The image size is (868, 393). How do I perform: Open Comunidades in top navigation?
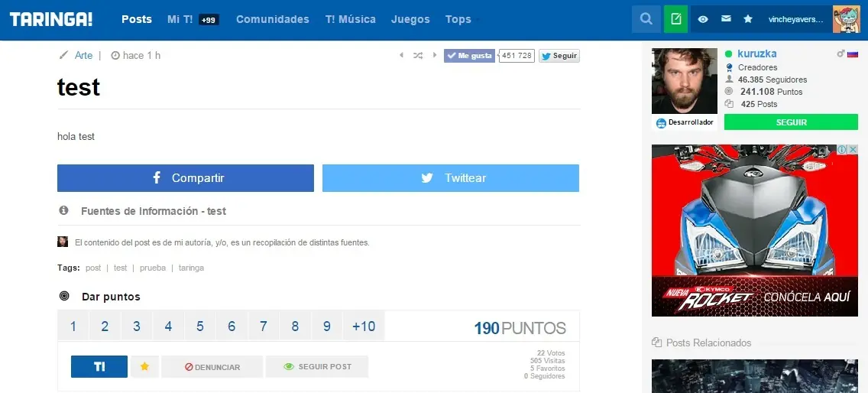click(x=272, y=19)
